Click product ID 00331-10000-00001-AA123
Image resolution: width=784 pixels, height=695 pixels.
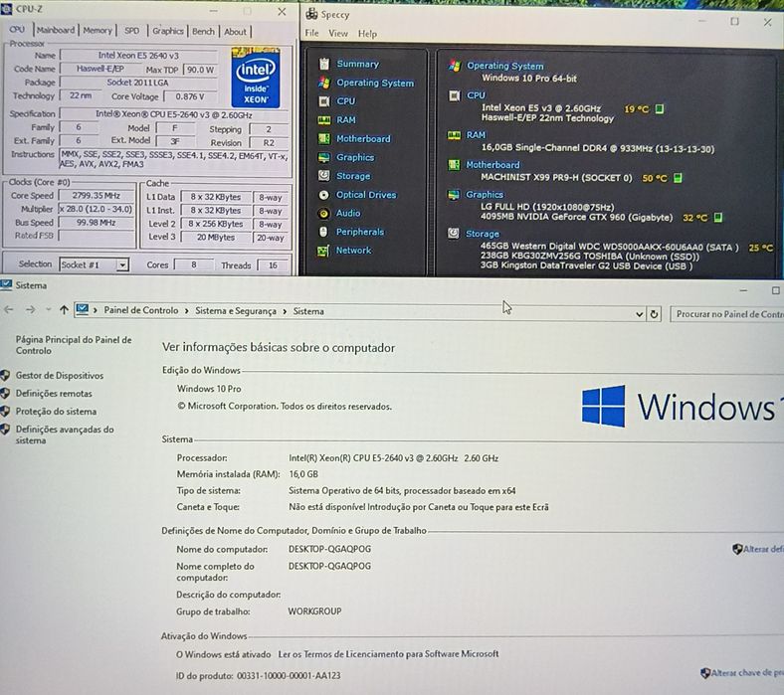coord(289,676)
